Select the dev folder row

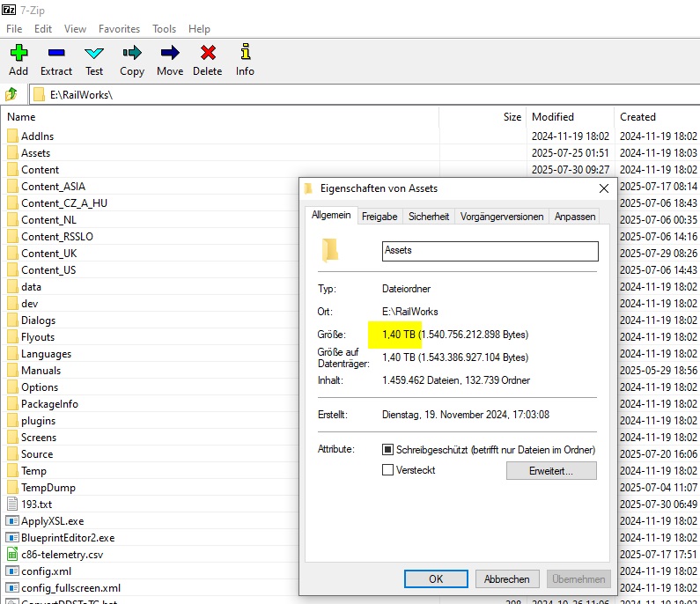[151, 304]
